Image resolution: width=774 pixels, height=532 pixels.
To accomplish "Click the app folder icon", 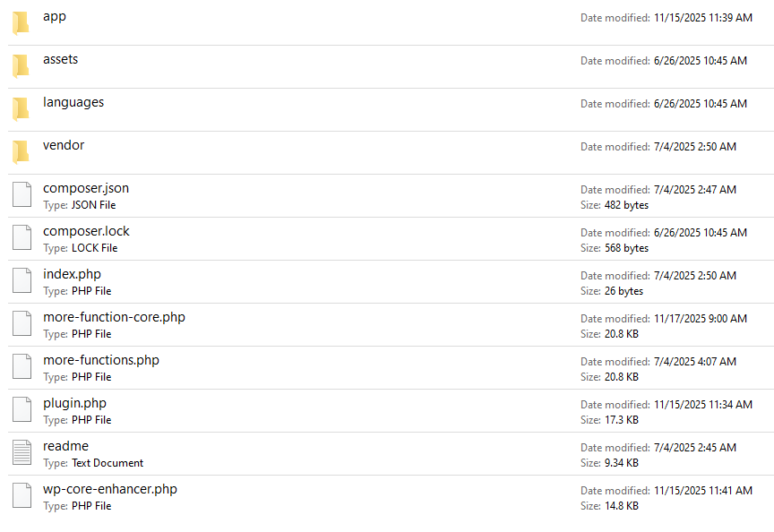I will coord(21,22).
